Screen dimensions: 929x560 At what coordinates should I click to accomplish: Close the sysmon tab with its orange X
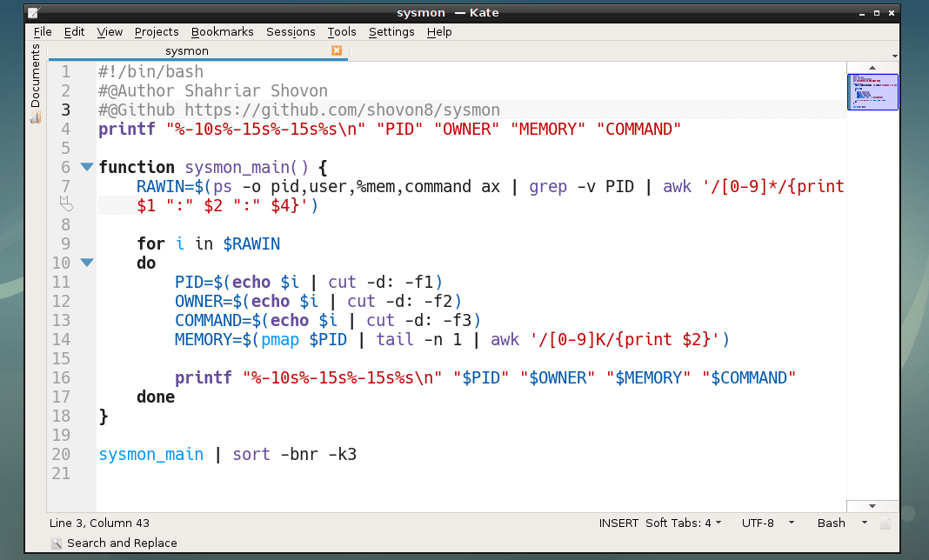click(x=338, y=50)
